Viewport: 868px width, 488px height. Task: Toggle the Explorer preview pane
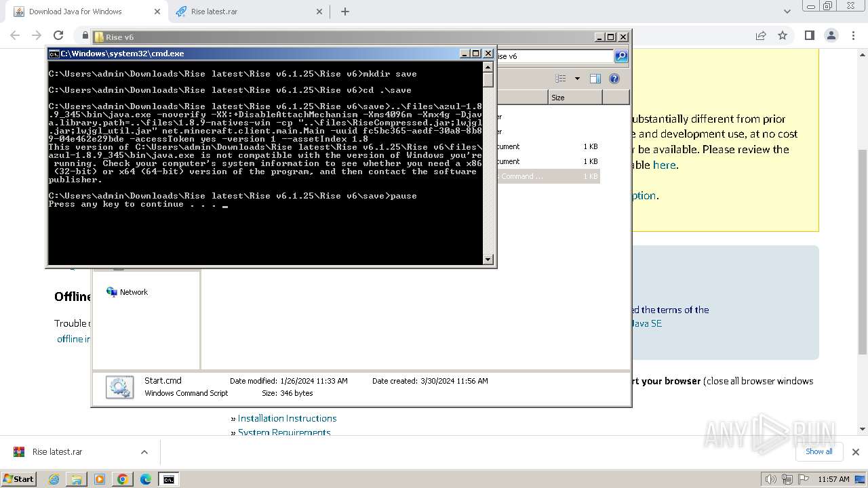tap(595, 79)
